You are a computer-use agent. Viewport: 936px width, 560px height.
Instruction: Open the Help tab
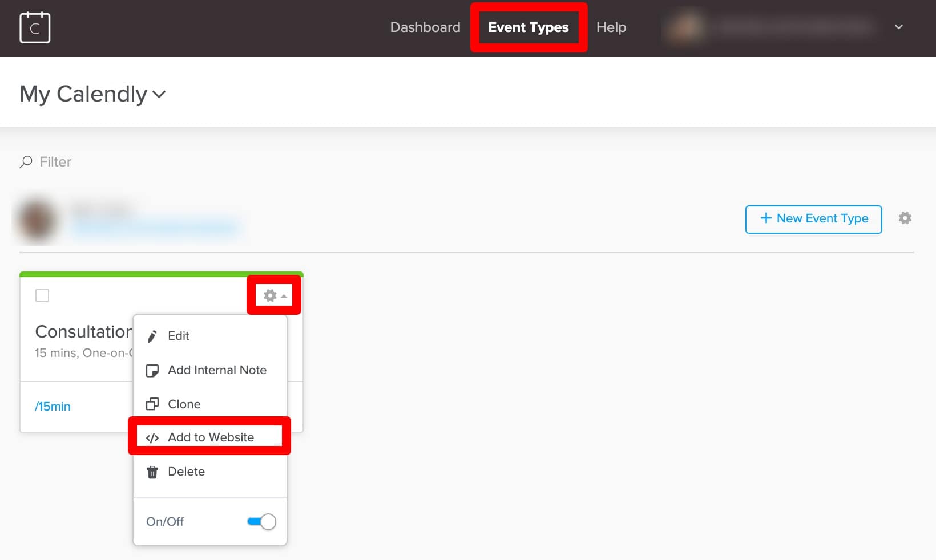point(611,27)
